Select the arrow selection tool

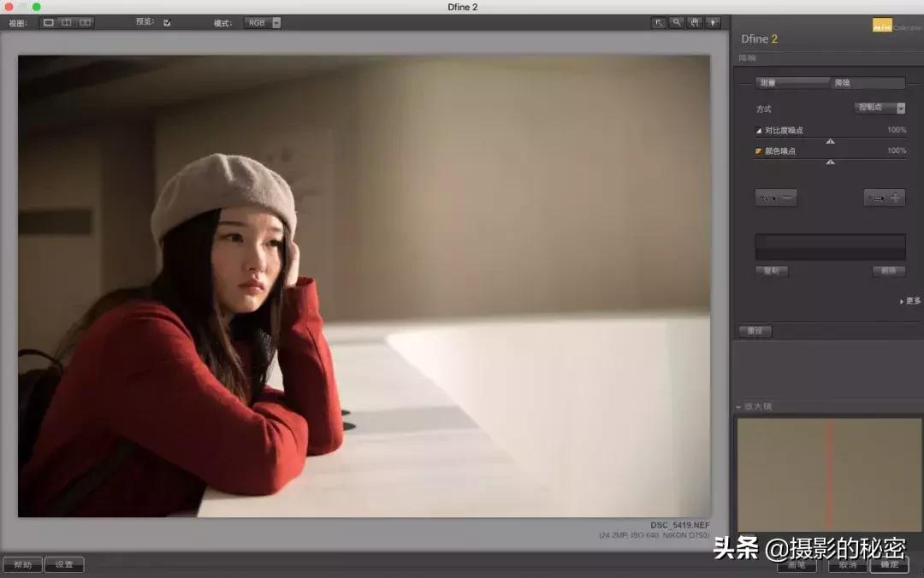[659, 23]
